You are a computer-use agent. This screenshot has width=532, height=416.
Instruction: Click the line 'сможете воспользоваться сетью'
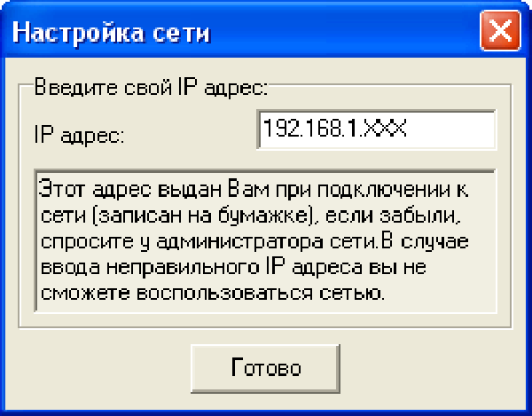click(212, 294)
